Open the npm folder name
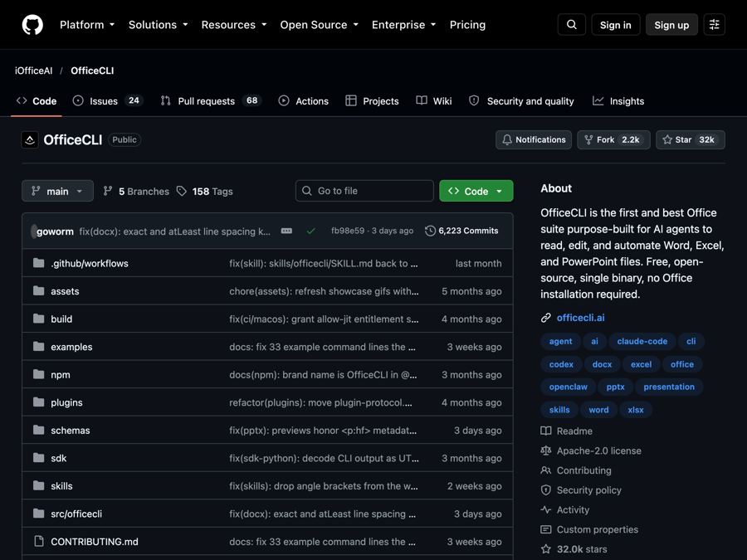747x560 pixels. (x=61, y=375)
